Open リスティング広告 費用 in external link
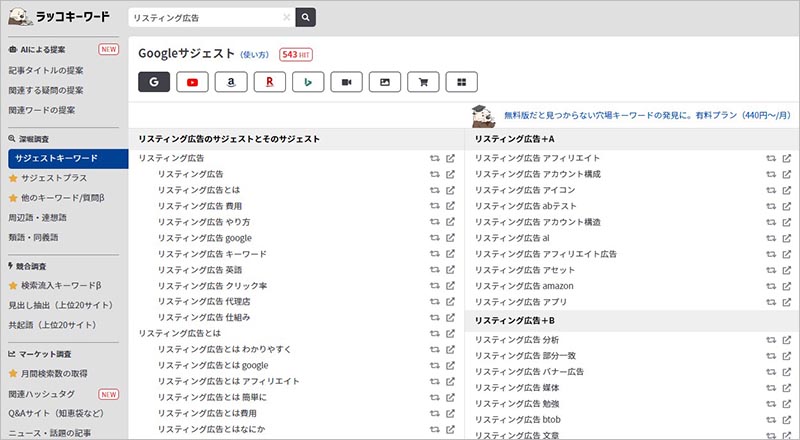Viewport: 800px width, 440px height. pos(450,206)
